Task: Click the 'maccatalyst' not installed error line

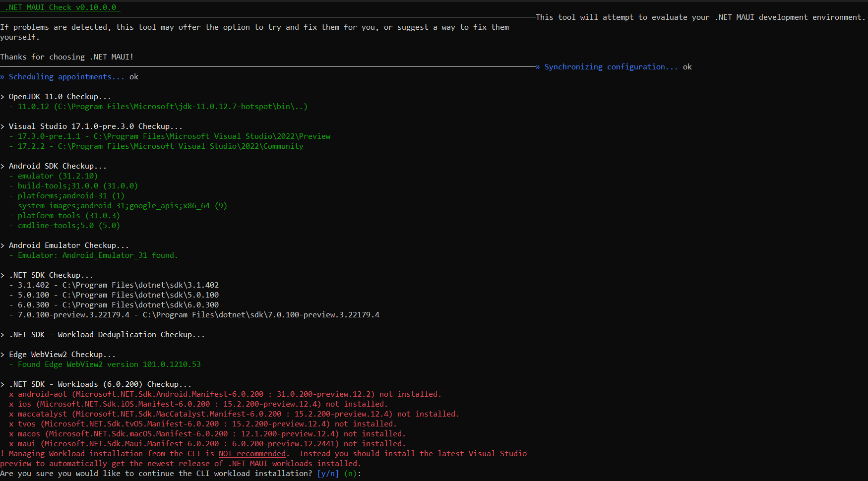Action: pos(234,414)
